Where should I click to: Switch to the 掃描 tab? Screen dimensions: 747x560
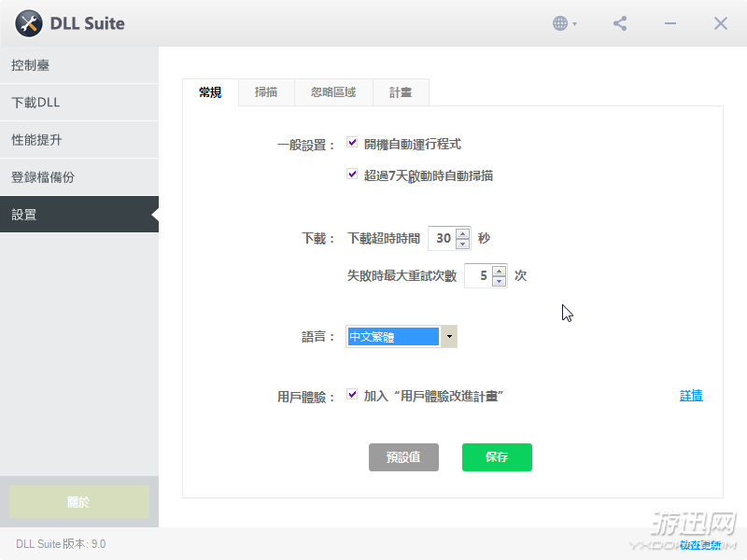[266, 91]
